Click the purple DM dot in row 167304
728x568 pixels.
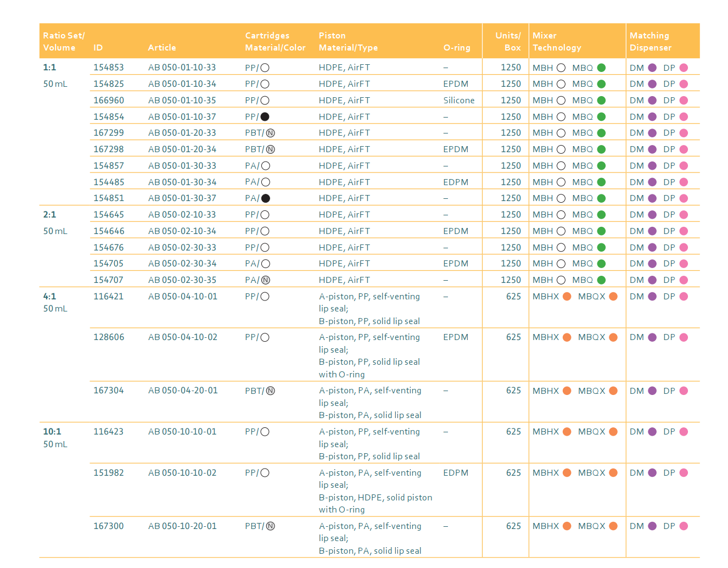click(652, 391)
